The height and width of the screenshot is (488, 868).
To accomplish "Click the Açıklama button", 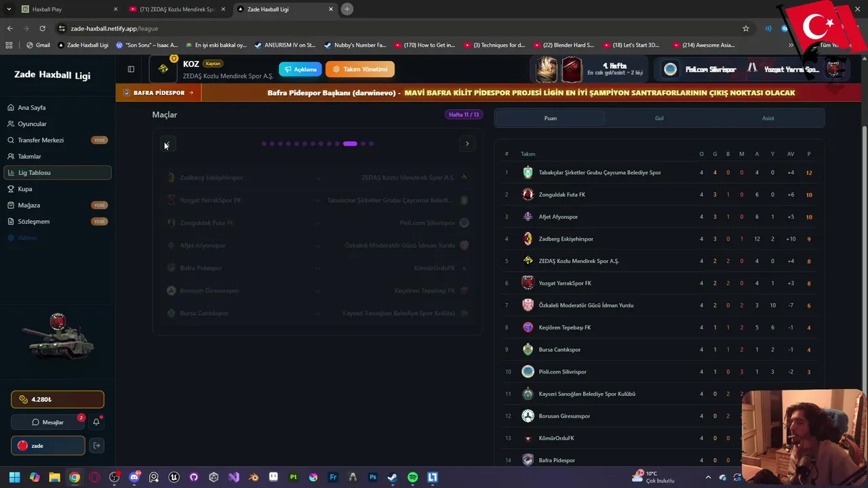I will 300,69.
